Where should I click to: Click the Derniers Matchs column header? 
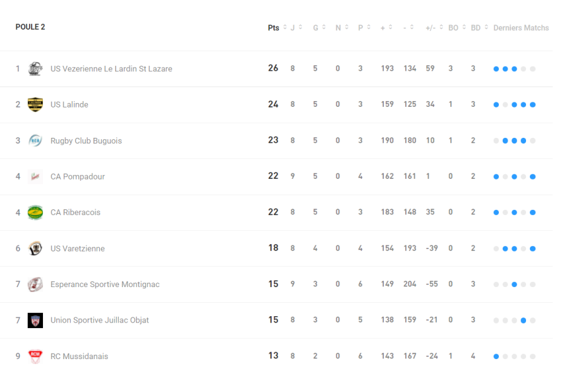521,28
